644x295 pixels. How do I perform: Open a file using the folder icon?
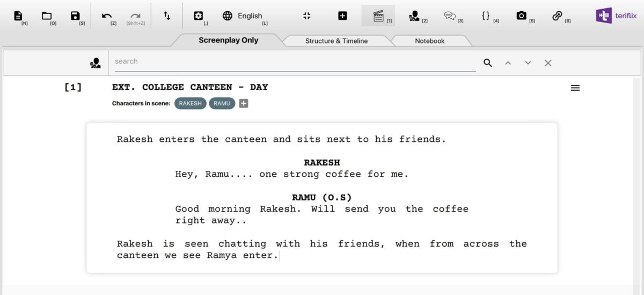click(x=47, y=16)
